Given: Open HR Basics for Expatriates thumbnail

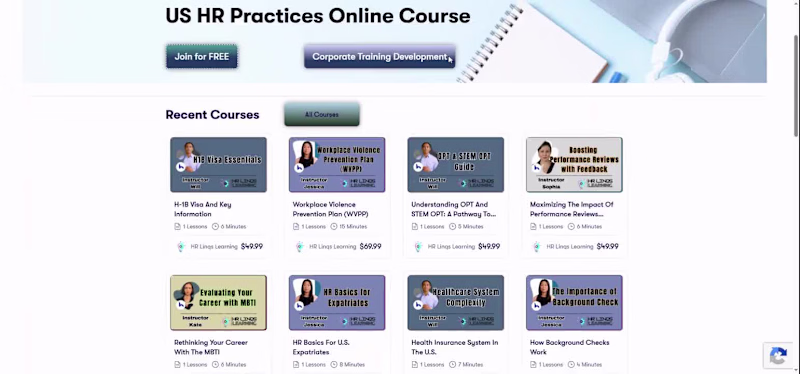Looking at the screenshot, I should pos(337,303).
